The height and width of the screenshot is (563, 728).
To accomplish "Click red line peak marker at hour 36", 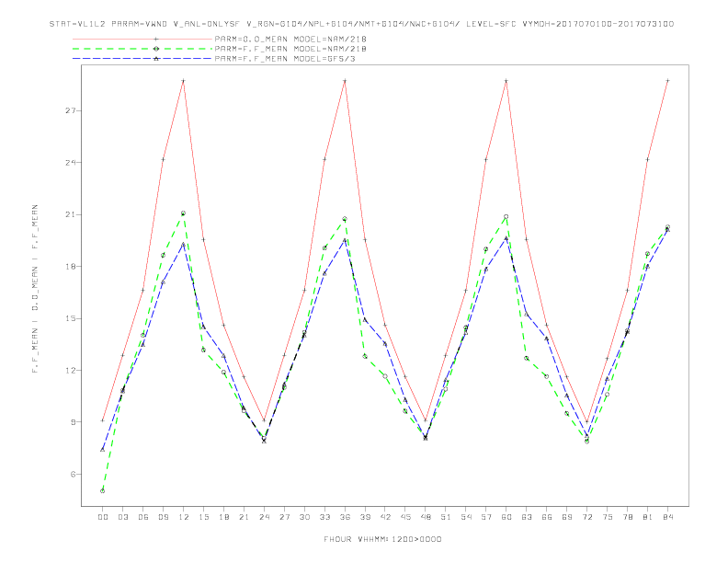I will [345, 81].
